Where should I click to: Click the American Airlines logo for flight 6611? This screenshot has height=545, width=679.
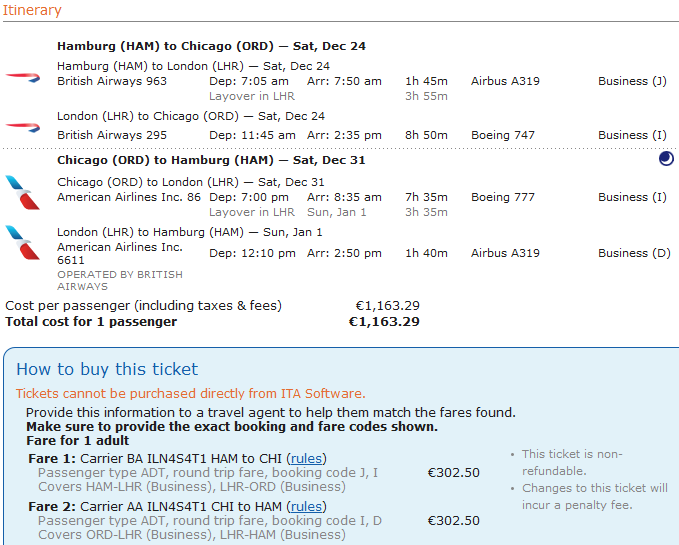(18, 238)
